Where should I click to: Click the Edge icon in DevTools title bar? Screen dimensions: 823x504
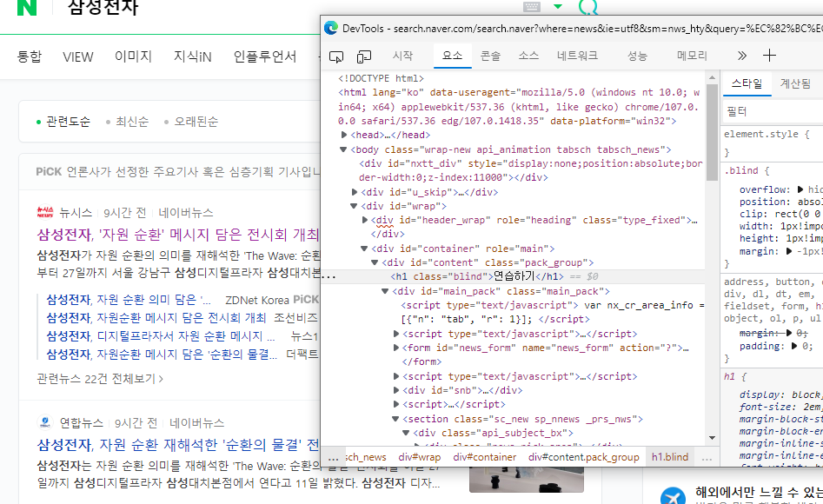330,28
